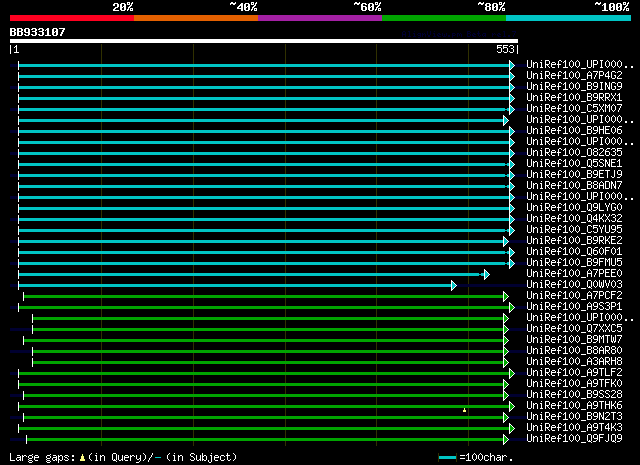Viewport: 640px width, 465px height.
Task: Click the green alignment bar for B8AR80
Action: (268, 352)
